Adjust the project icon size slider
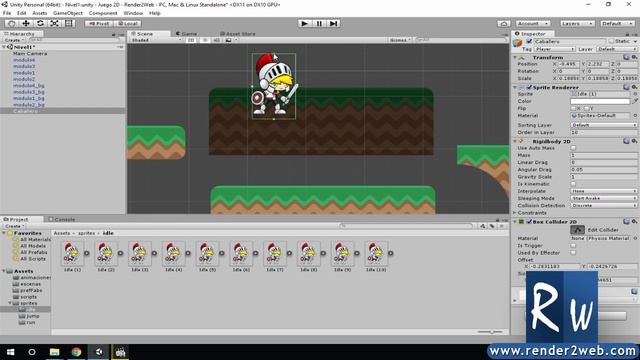Screen dimensions: 640x360 [x=491, y=332]
